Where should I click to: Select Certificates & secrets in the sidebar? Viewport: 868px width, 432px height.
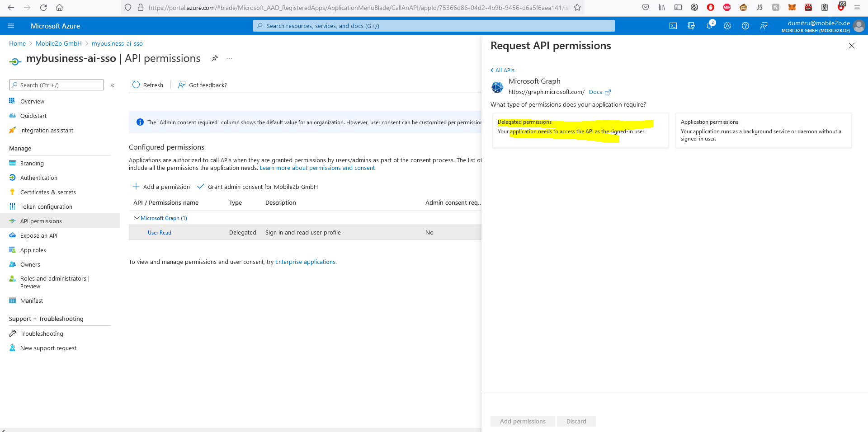coord(48,192)
